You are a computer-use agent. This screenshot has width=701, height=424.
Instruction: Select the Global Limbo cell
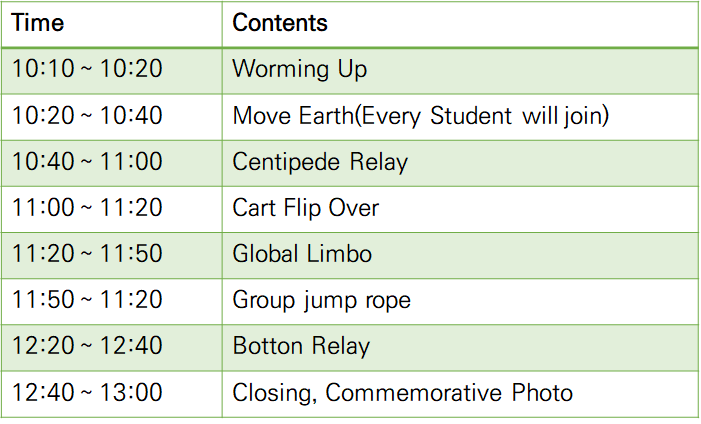click(302, 254)
